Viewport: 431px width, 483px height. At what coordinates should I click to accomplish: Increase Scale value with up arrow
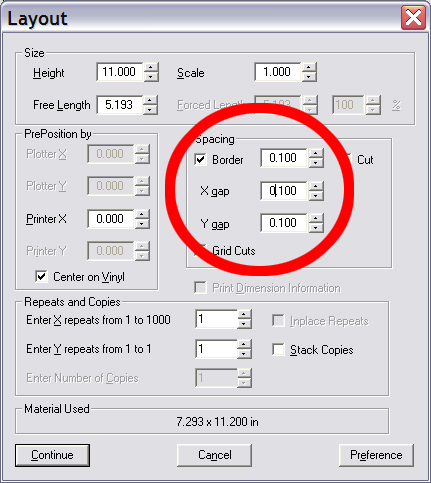pyautogui.click(x=309, y=67)
